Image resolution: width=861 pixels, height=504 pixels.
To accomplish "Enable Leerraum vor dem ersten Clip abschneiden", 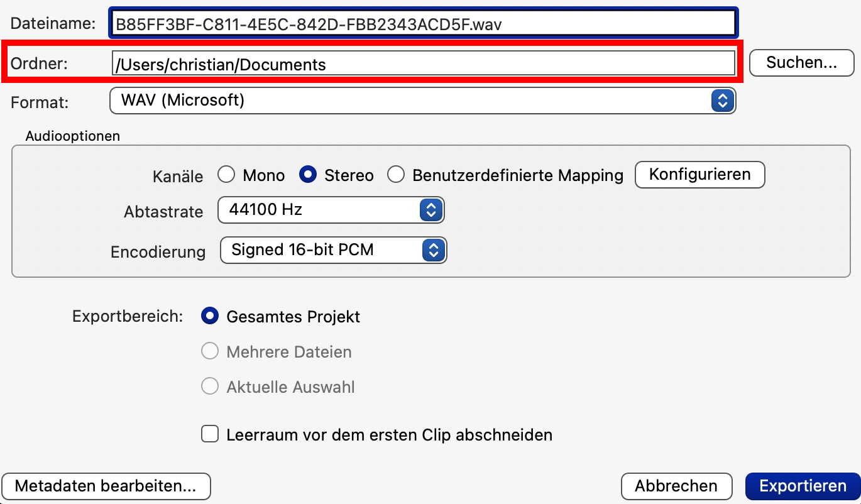I will (209, 434).
